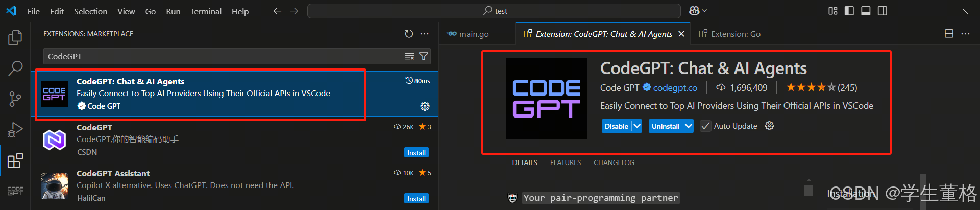Click the Uninstall button
The width and height of the screenshot is (980, 210).
(x=666, y=126)
